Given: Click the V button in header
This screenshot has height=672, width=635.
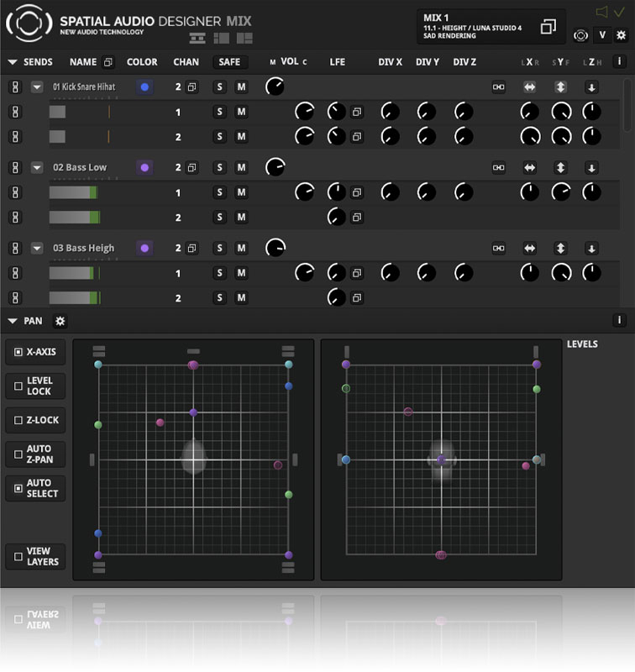Looking at the screenshot, I should (x=601, y=35).
